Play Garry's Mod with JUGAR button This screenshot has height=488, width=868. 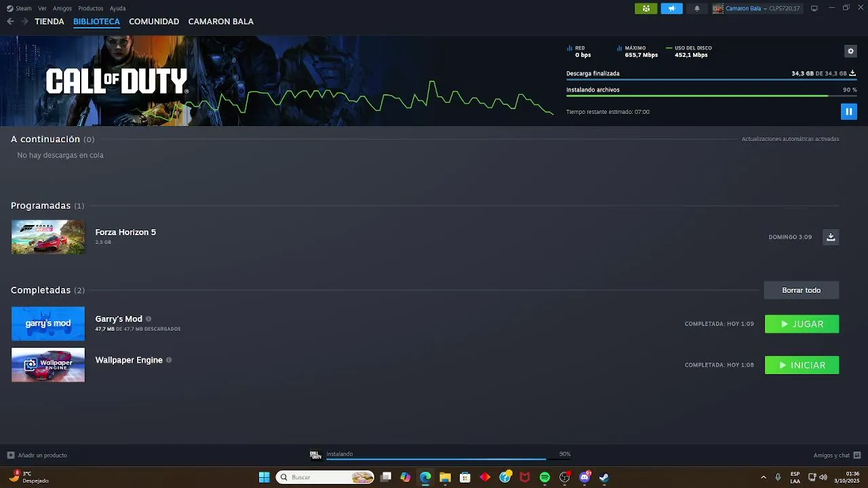(802, 324)
